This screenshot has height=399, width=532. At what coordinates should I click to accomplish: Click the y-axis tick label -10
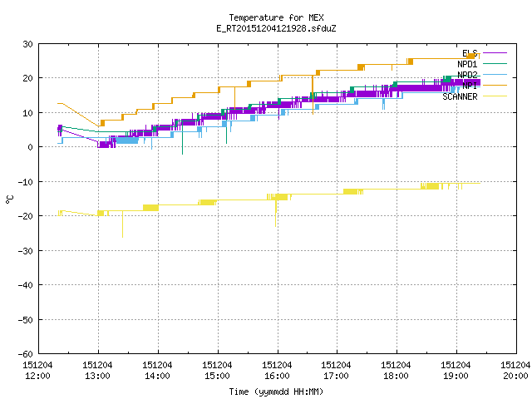[26, 182]
